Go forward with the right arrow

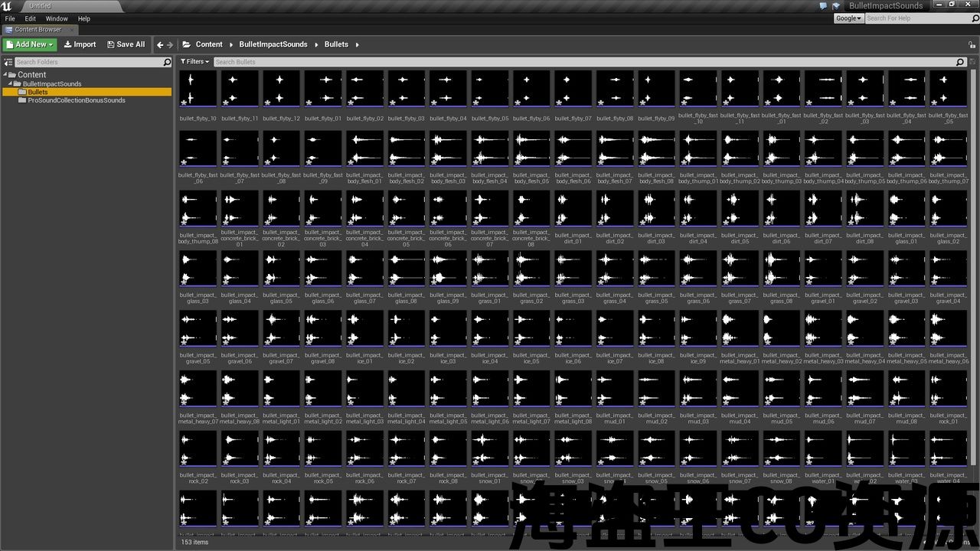(x=170, y=44)
